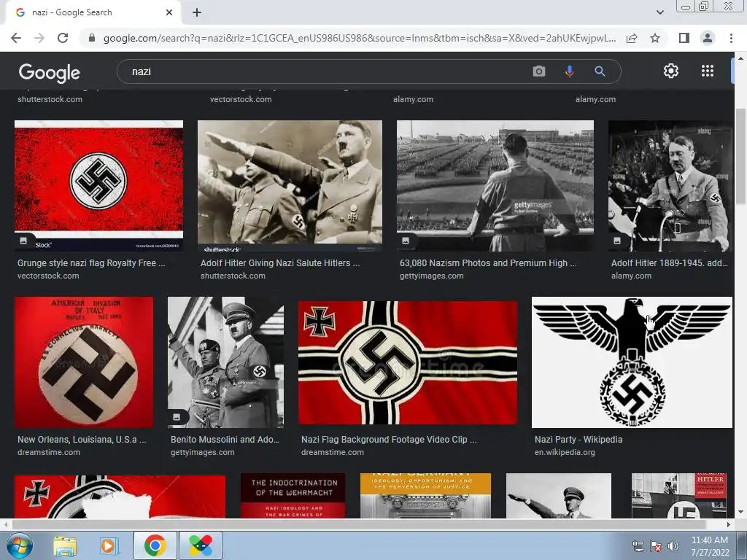Click the horizontal scrollbar right arrow
This screenshot has height=560, width=747.
point(729,524)
